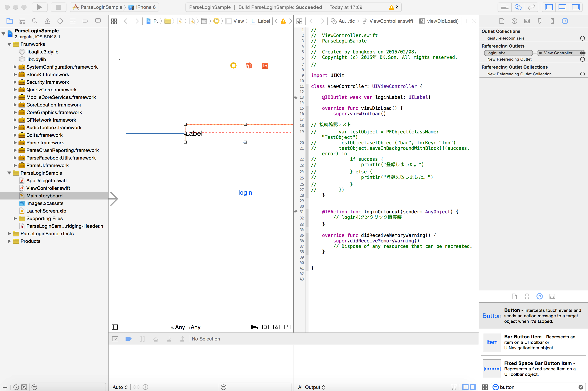588x391 pixels.
Task: Click the login button on canvas
Action: (245, 193)
